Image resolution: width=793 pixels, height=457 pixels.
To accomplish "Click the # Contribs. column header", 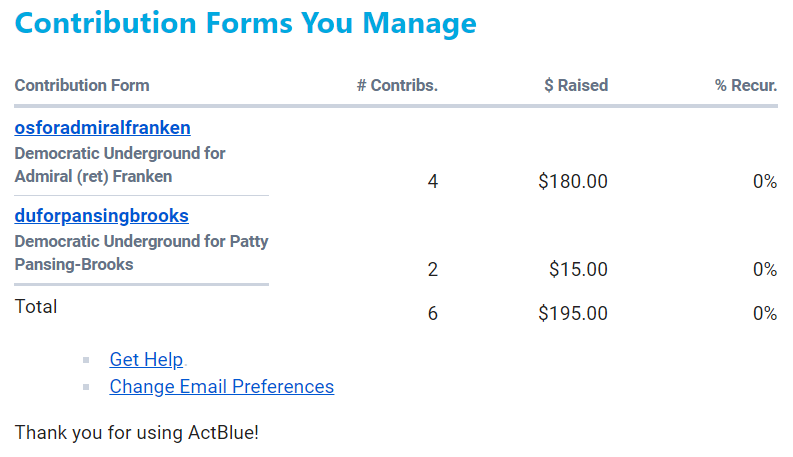I will (397, 85).
